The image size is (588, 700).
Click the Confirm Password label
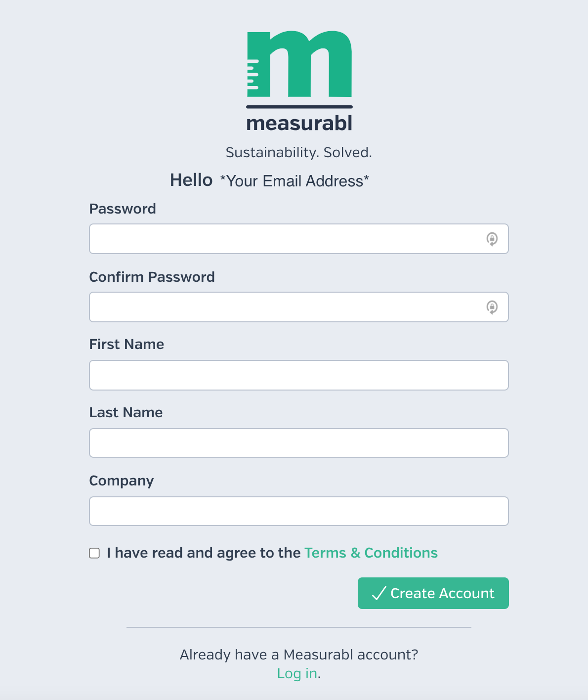(152, 277)
